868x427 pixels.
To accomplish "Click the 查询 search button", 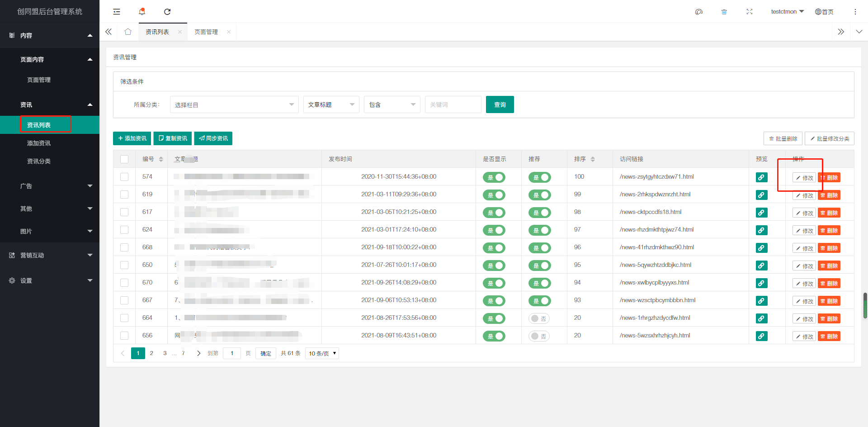I will 500,104.
